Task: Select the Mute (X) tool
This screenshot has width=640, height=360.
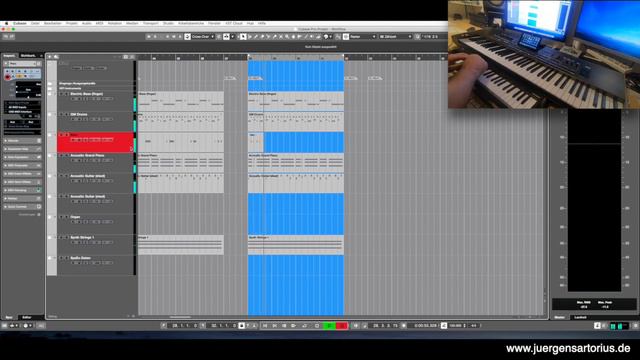Action: click(x=281, y=37)
